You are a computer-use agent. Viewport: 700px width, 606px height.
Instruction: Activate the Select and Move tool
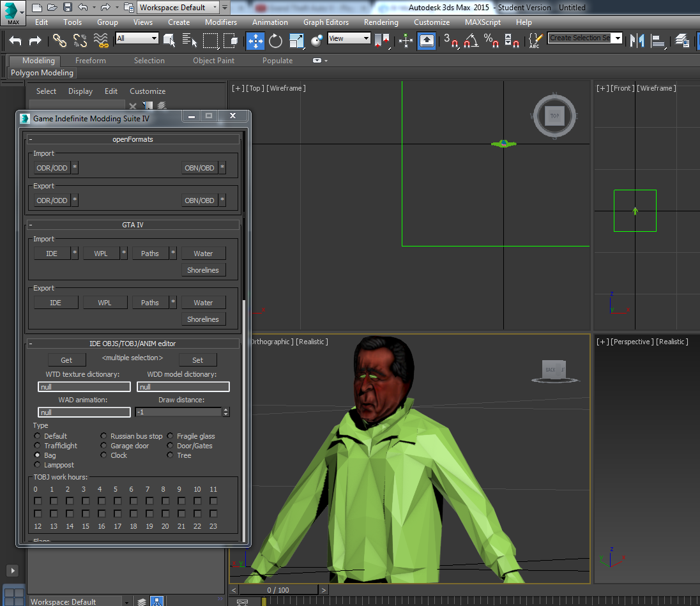(x=255, y=41)
